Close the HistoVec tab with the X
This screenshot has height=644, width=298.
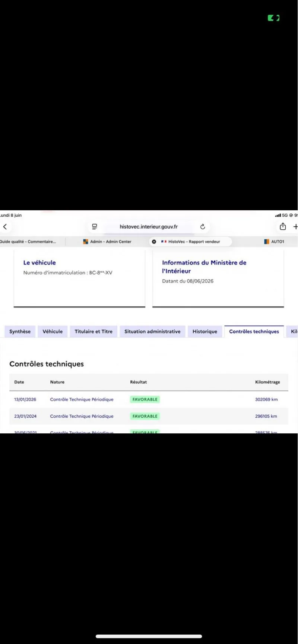point(154,242)
